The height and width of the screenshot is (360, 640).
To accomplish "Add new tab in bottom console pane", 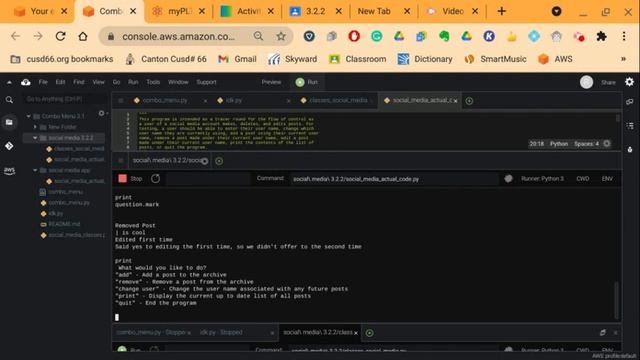I will 369,333.
